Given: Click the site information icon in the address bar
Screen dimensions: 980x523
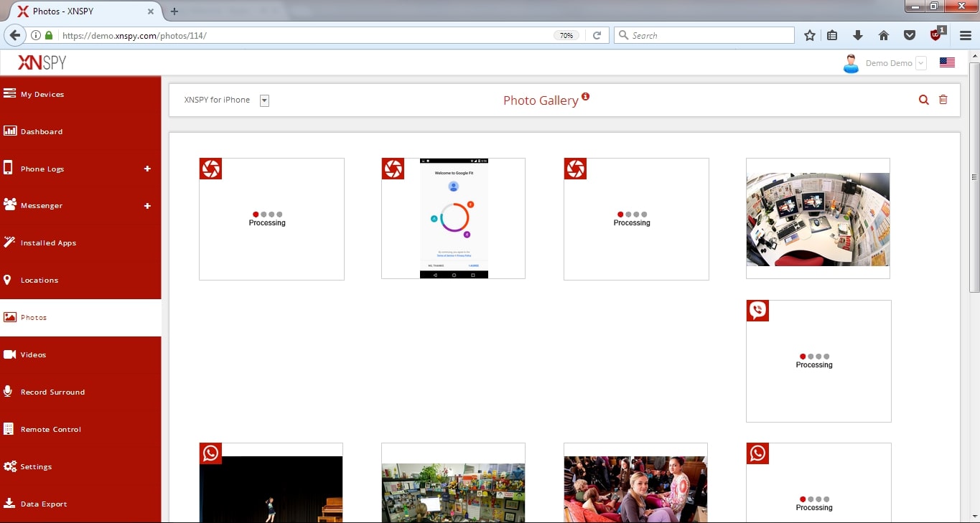Looking at the screenshot, I should pyautogui.click(x=36, y=35).
